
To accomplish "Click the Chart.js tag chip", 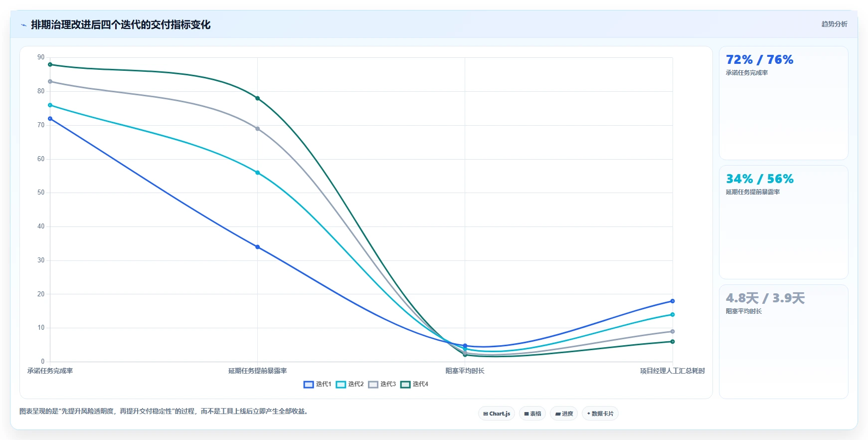I will [497, 414].
